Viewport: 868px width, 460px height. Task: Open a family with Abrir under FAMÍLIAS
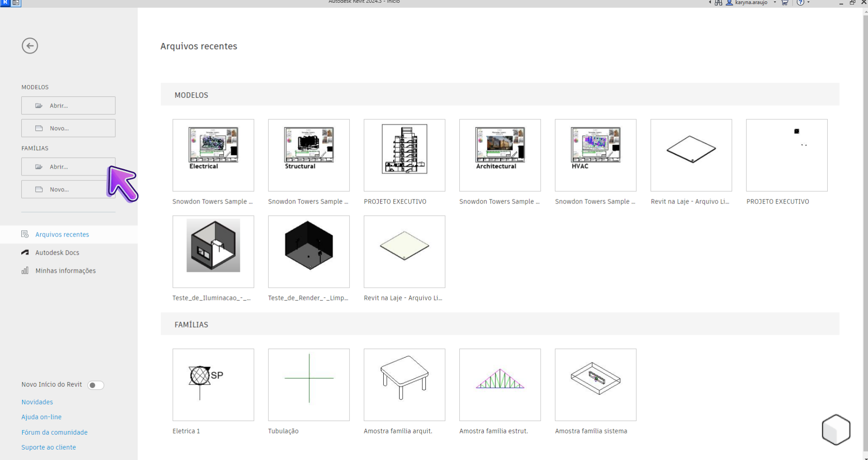click(x=68, y=166)
